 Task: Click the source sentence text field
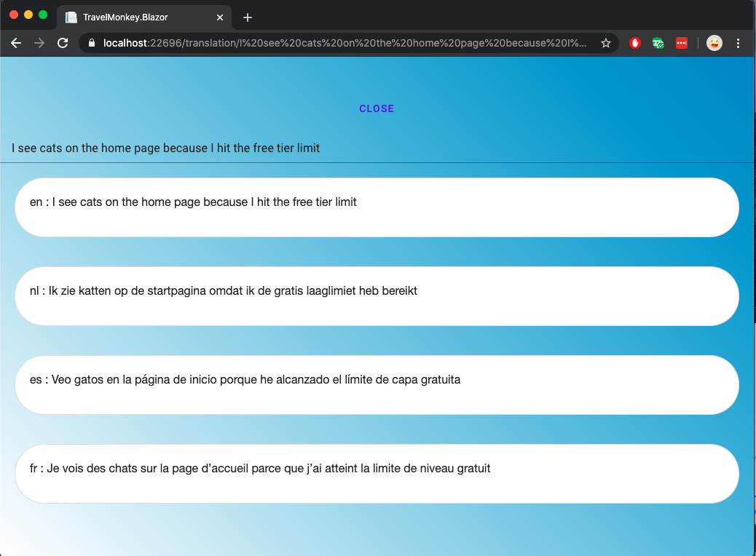377,148
